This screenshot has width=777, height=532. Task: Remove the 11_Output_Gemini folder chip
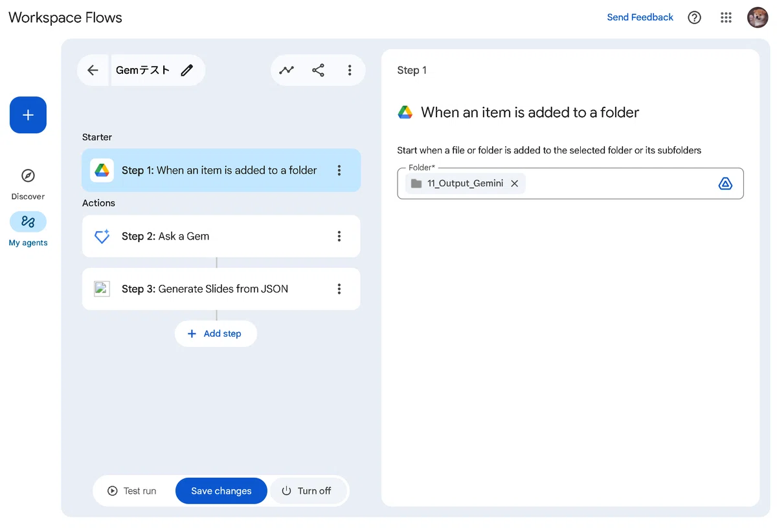click(x=514, y=183)
